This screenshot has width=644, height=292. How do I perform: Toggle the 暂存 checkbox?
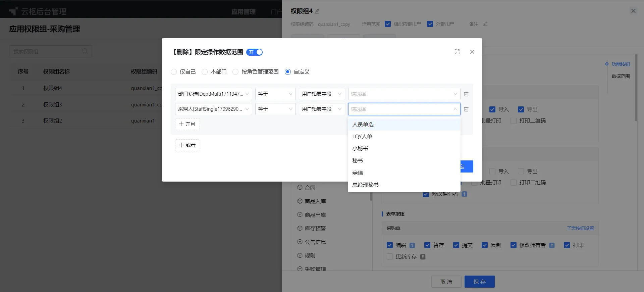[x=427, y=245]
